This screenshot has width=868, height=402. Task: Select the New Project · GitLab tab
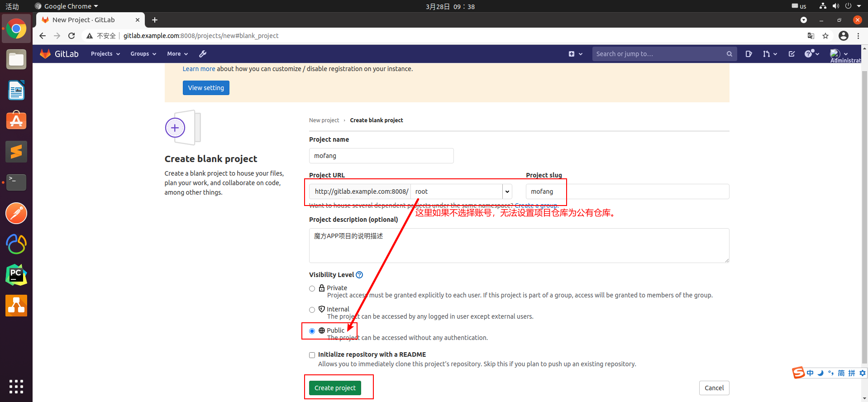(91, 20)
